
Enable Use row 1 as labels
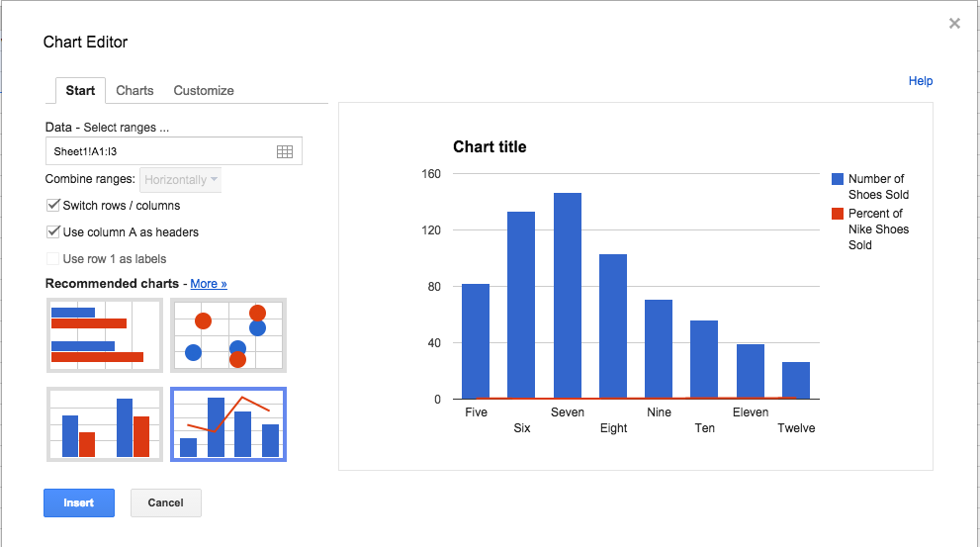pos(53,259)
